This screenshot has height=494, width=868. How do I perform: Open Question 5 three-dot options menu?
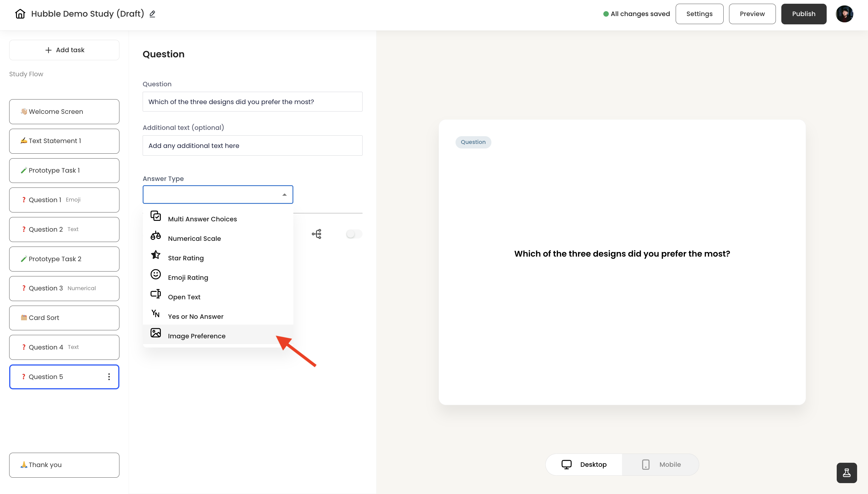(x=109, y=377)
